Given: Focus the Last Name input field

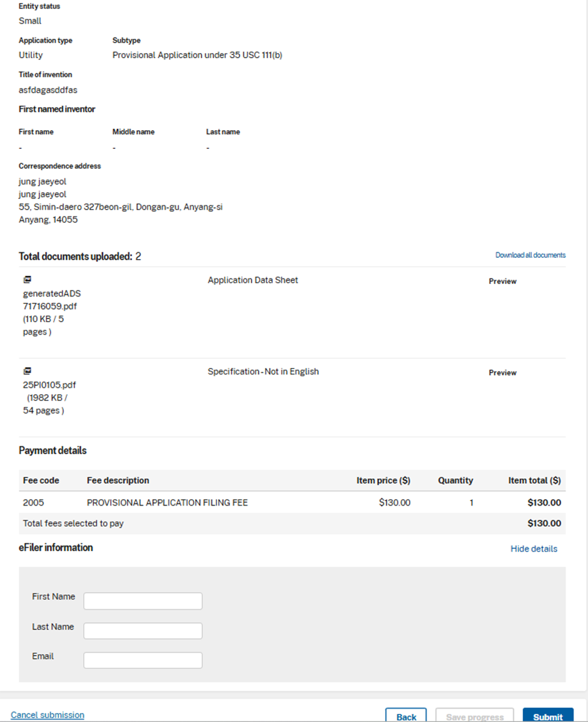Looking at the screenshot, I should point(143,631).
